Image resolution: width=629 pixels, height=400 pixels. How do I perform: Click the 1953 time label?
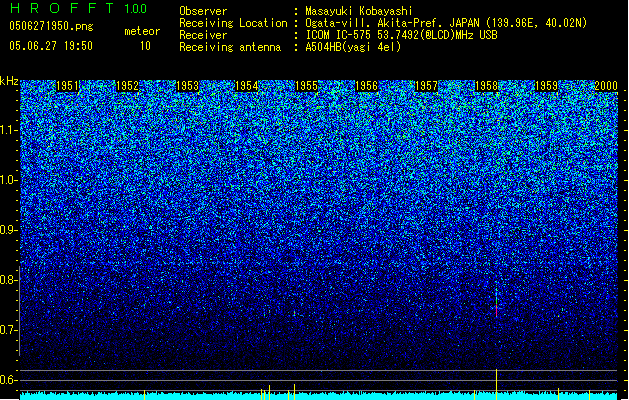pos(187,86)
